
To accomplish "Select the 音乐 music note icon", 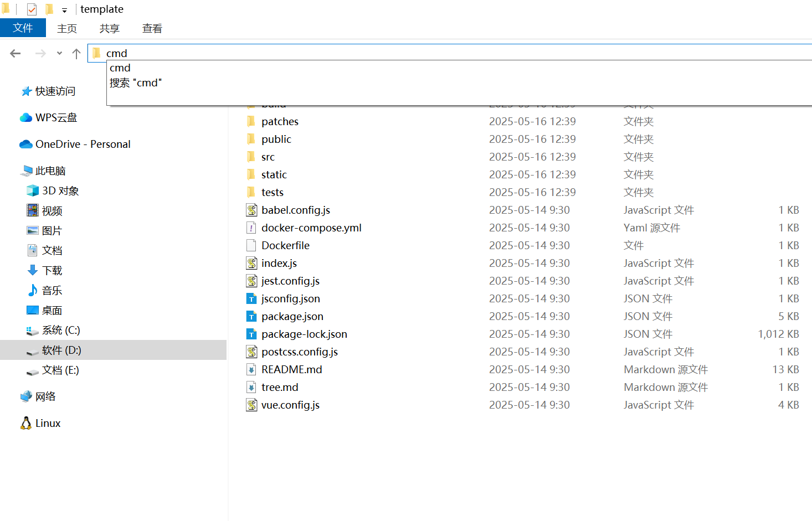I will coord(33,291).
